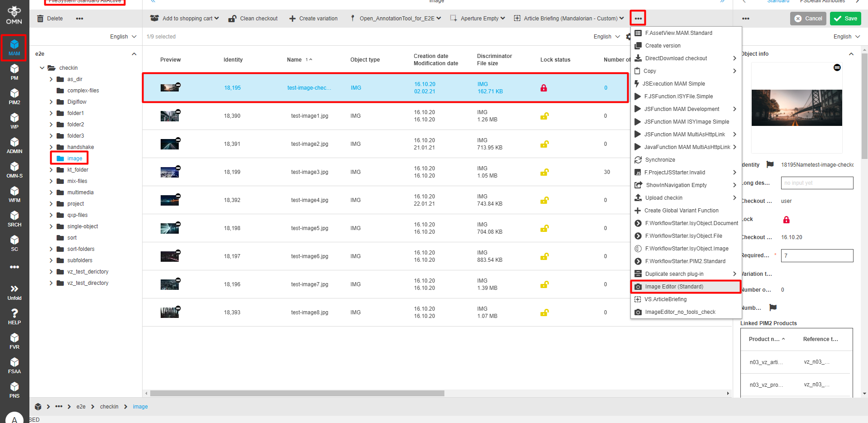Toggle lock status of test-image1.jpg
Viewport: 868px width, 423px height.
coord(544,116)
